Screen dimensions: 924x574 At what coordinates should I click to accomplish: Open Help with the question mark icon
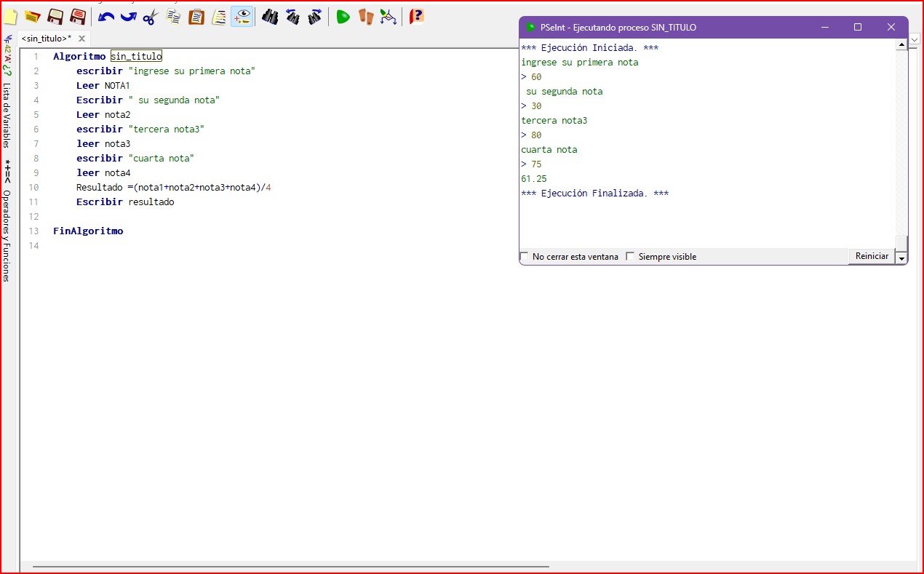pyautogui.click(x=416, y=16)
